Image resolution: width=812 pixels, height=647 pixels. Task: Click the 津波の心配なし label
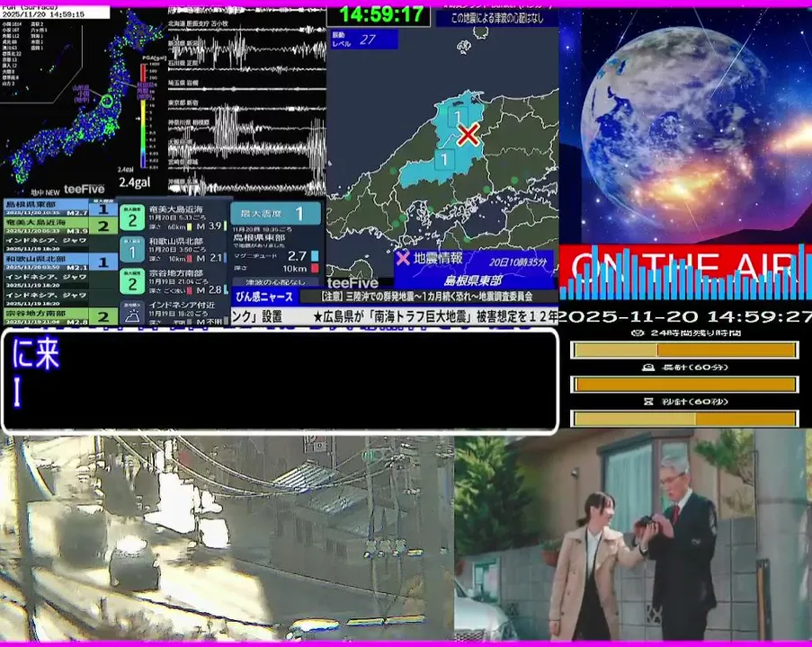tap(275, 282)
